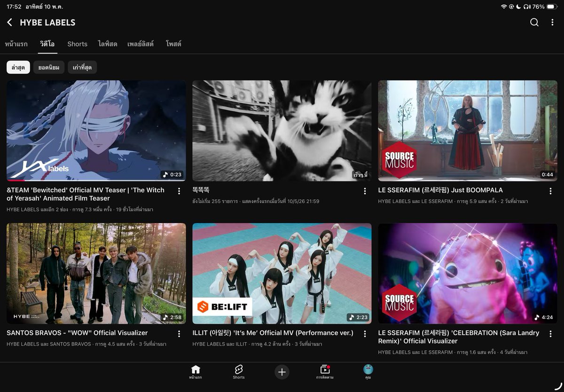The height and width of the screenshot is (392, 564).
Task: Switch to the โพสต์ tab
Action: pos(173,44)
